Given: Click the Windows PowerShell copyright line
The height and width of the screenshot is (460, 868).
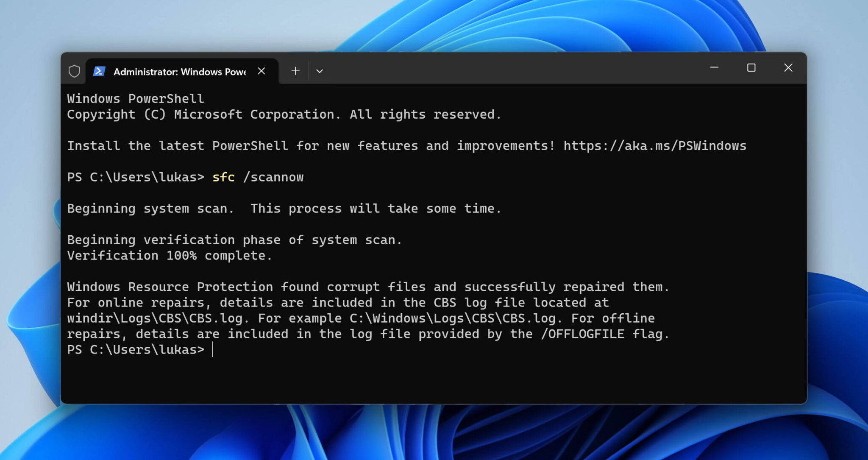Looking at the screenshot, I should [284, 114].
